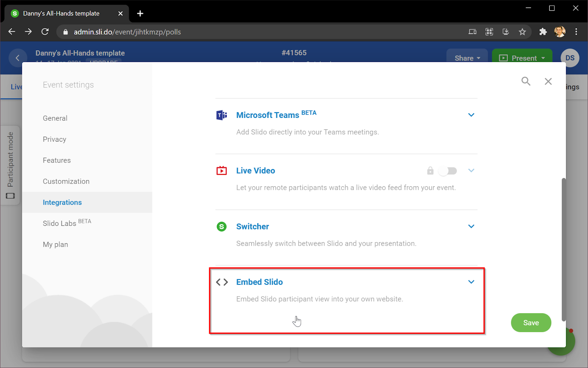This screenshot has height=368, width=588.
Task: Open Chrome three-dot menu
Action: click(576, 32)
